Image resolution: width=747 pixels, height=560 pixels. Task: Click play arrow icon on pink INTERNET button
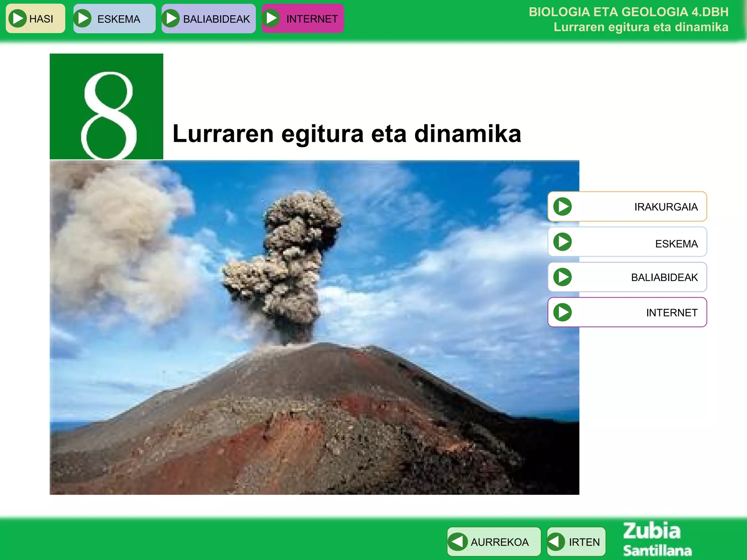pyautogui.click(x=271, y=18)
